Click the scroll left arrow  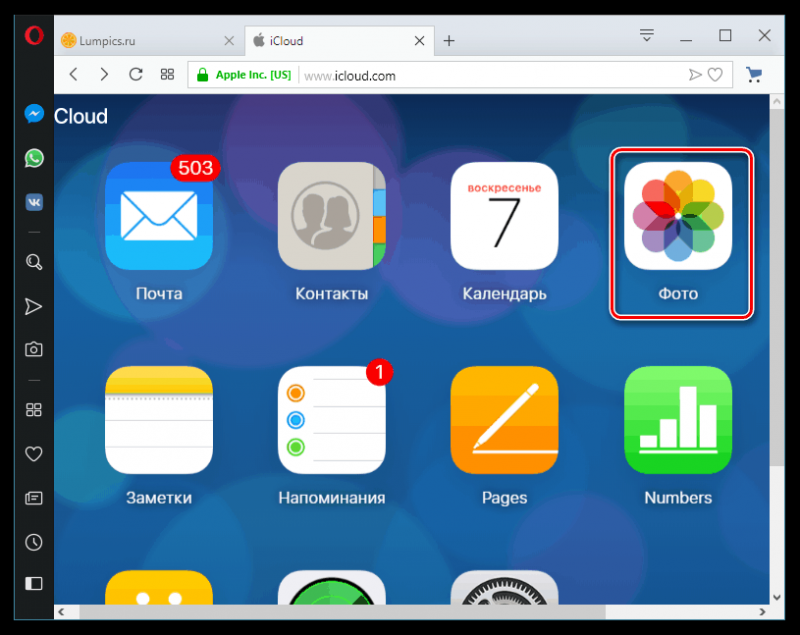(61, 612)
